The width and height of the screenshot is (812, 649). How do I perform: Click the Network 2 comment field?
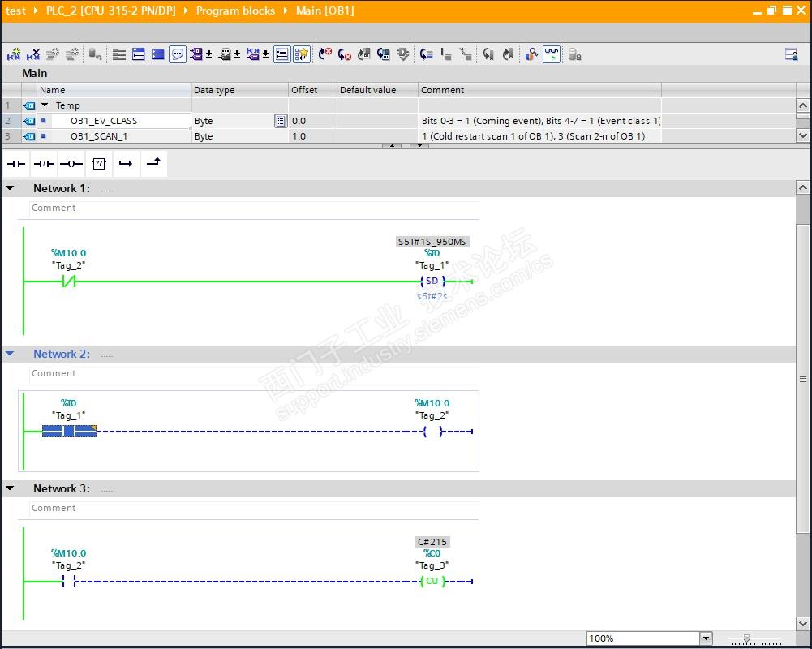click(x=254, y=373)
